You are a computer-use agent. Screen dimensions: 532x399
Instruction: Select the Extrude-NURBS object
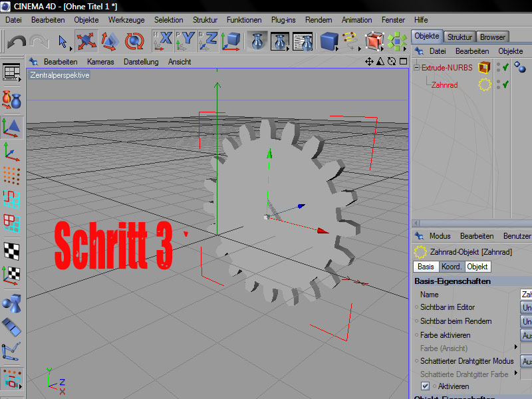pos(447,68)
